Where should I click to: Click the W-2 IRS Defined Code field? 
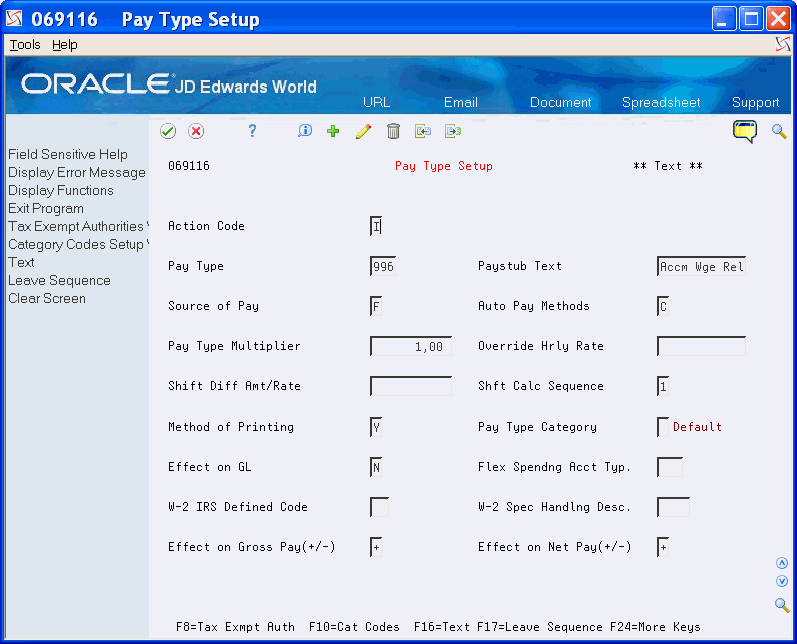pos(379,508)
